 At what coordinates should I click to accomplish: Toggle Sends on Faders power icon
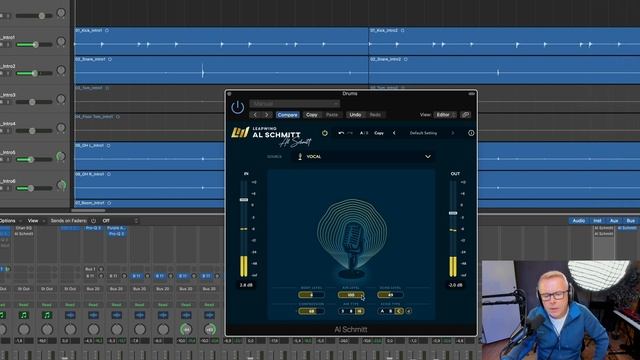click(x=93, y=220)
